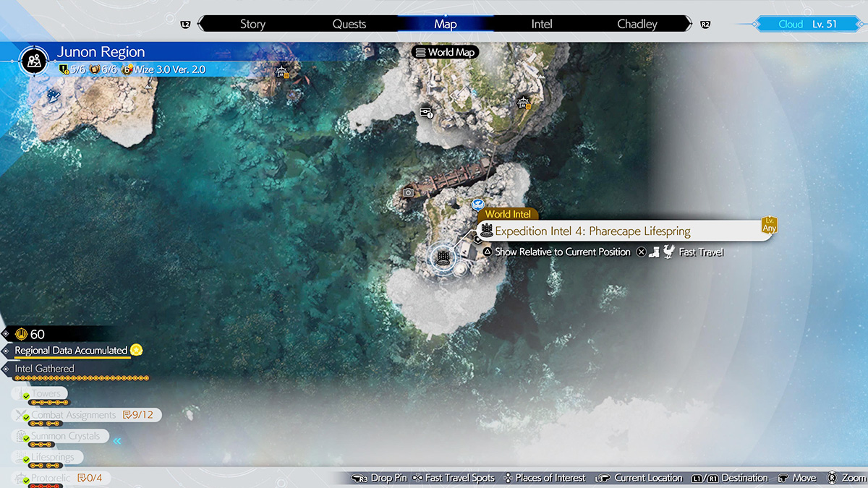Screen dimensions: 868x488
Task: Select the Lifespring marker inside the cursor ring
Action: pyautogui.click(x=443, y=257)
